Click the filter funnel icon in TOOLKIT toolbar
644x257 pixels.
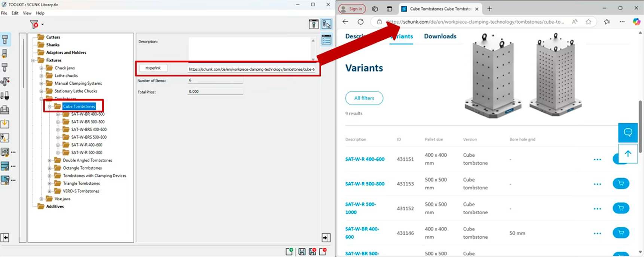(34, 24)
